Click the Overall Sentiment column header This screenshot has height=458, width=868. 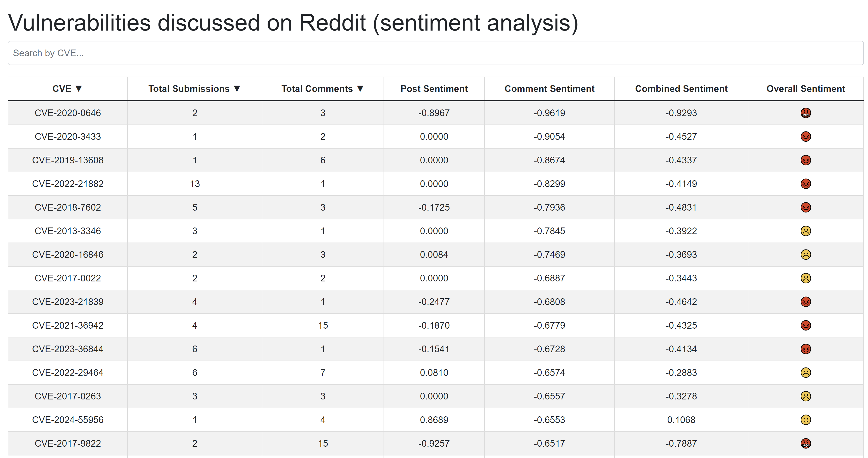point(805,89)
